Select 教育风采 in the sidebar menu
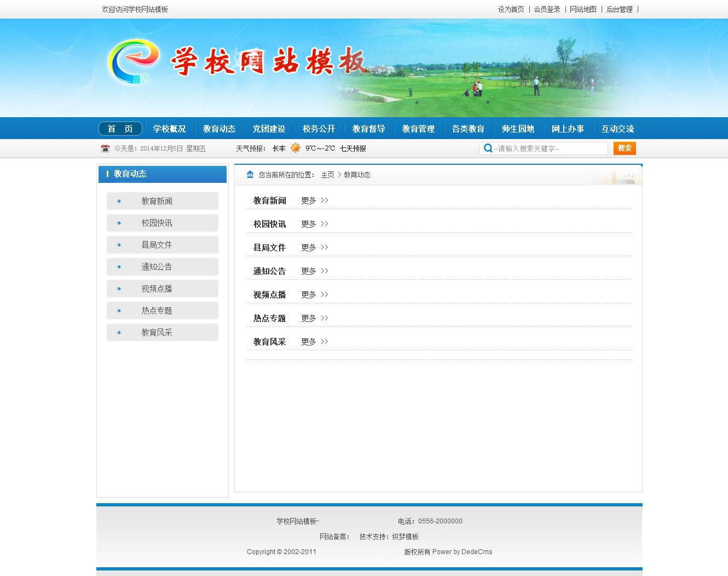The height and width of the screenshot is (576, 728). [163, 332]
